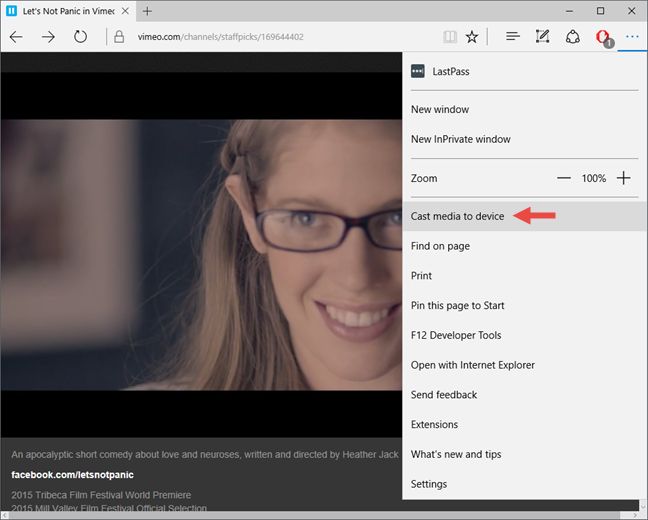Minimize the Edge window

tap(569, 11)
